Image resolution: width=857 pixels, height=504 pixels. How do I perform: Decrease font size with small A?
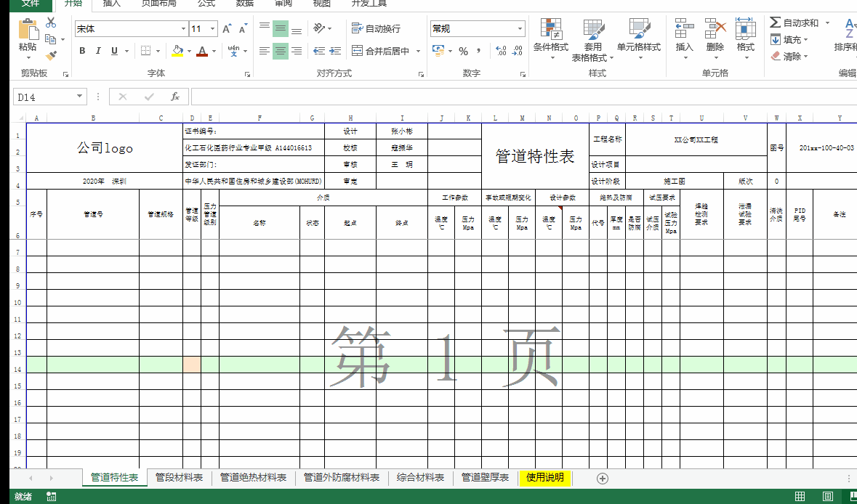coord(242,28)
